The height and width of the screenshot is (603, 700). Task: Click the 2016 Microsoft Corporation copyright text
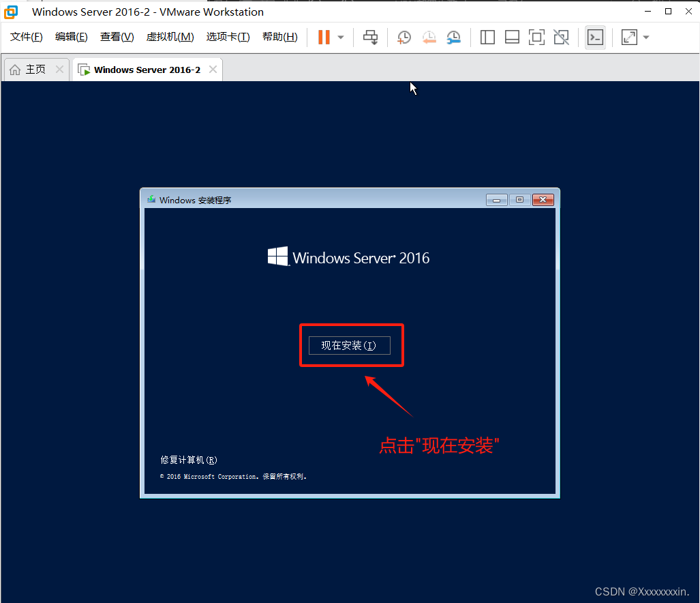[233, 477]
